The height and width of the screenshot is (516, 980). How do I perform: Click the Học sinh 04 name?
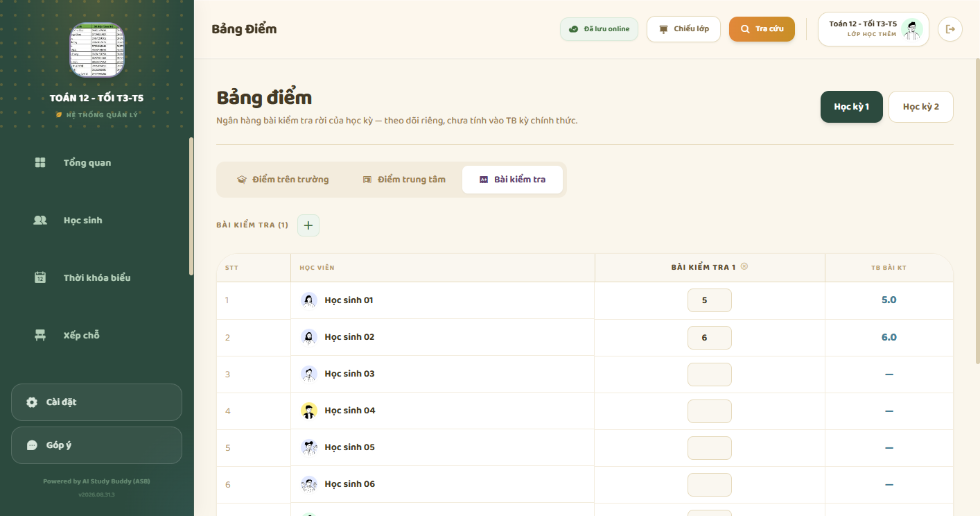(350, 411)
